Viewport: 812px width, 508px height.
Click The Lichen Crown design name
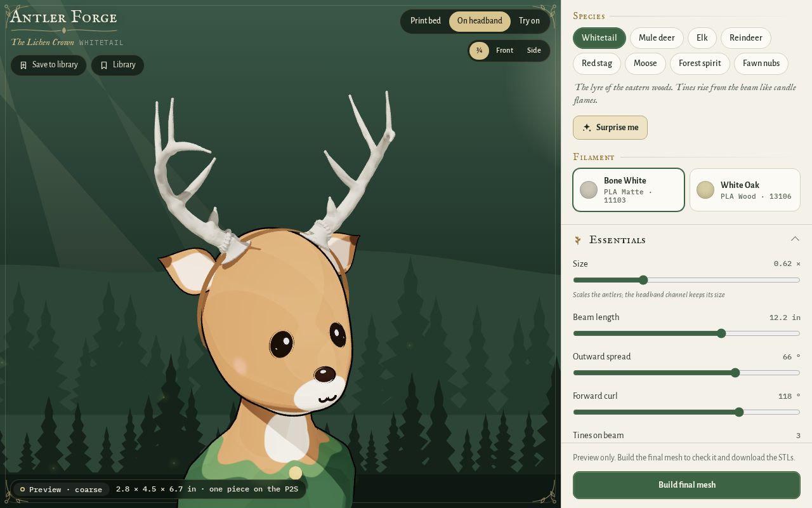coord(43,43)
